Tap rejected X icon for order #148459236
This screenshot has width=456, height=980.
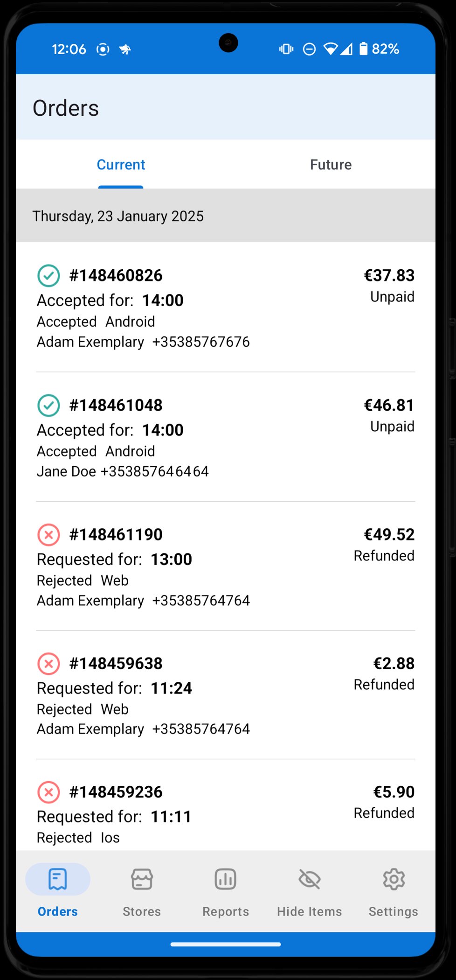coord(48,792)
